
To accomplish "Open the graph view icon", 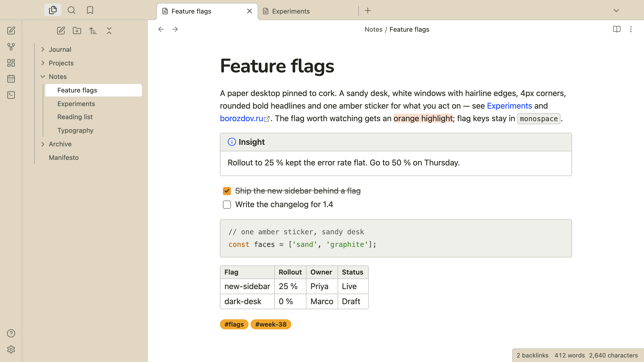I will tap(11, 47).
